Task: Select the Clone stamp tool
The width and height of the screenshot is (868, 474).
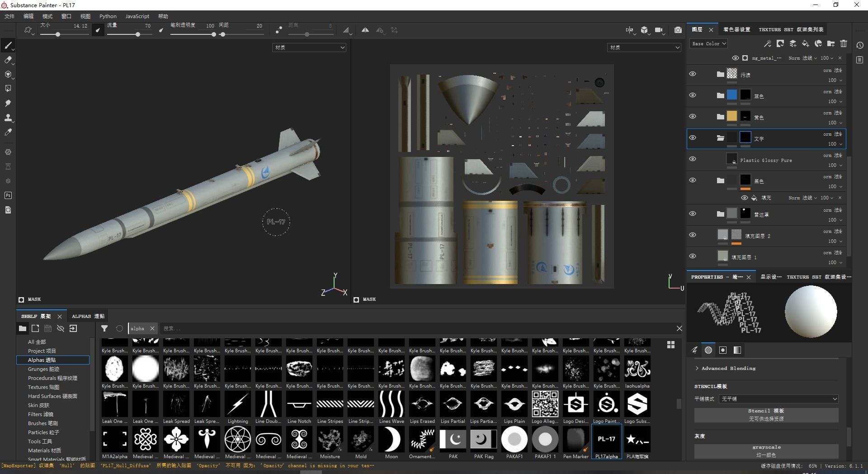Action: coord(8,118)
